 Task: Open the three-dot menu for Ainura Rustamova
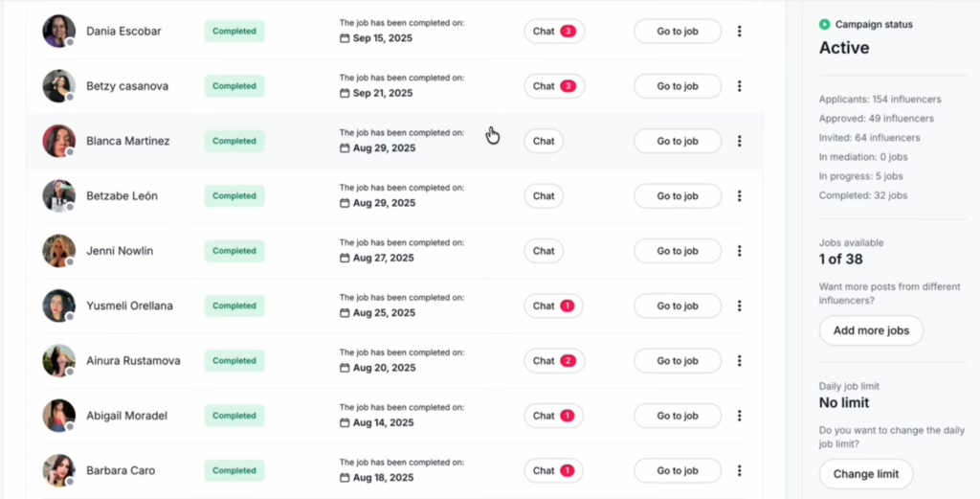740,361
